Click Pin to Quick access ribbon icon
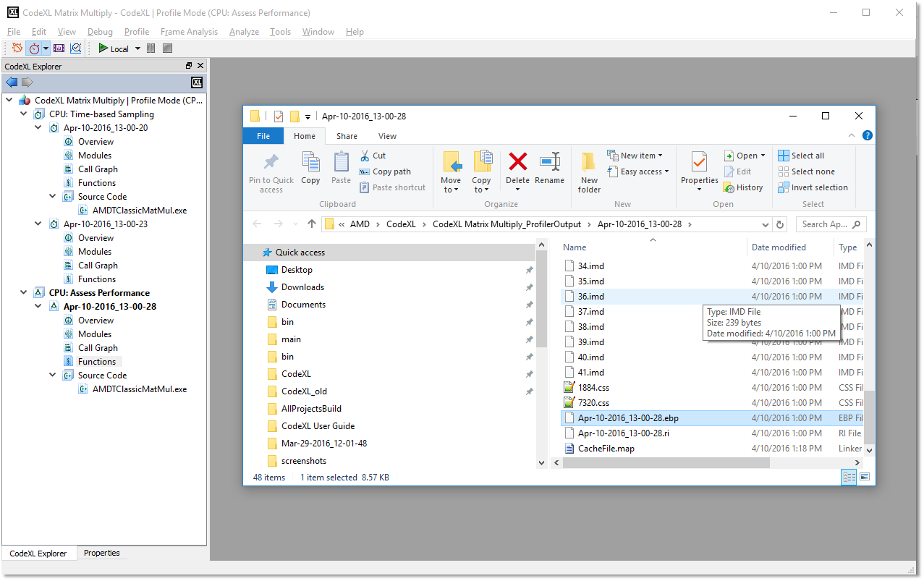 pos(271,172)
